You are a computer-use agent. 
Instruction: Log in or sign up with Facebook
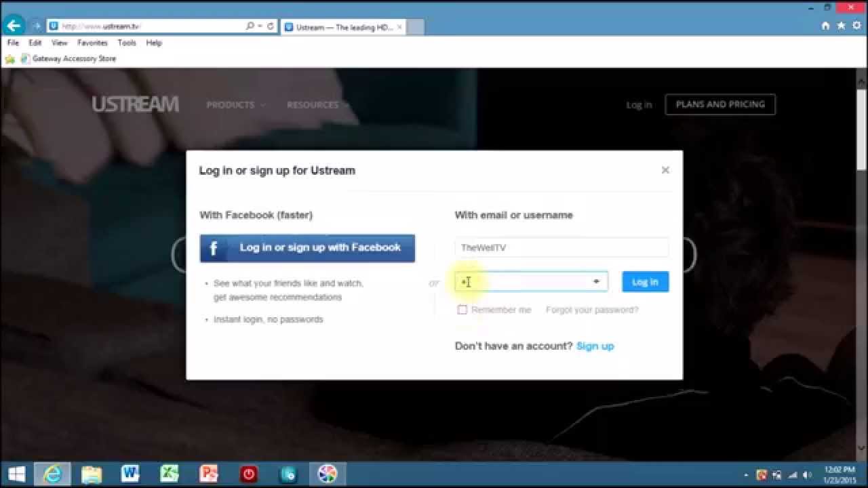click(307, 248)
